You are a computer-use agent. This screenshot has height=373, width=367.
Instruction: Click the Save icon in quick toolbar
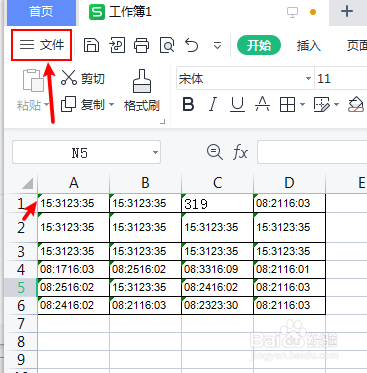pyautogui.click(x=91, y=45)
